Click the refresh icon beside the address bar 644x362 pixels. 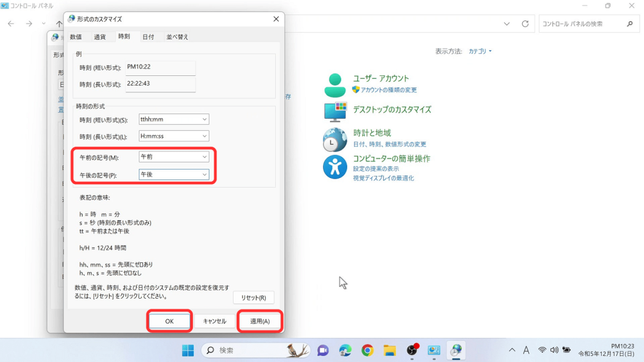(524, 24)
